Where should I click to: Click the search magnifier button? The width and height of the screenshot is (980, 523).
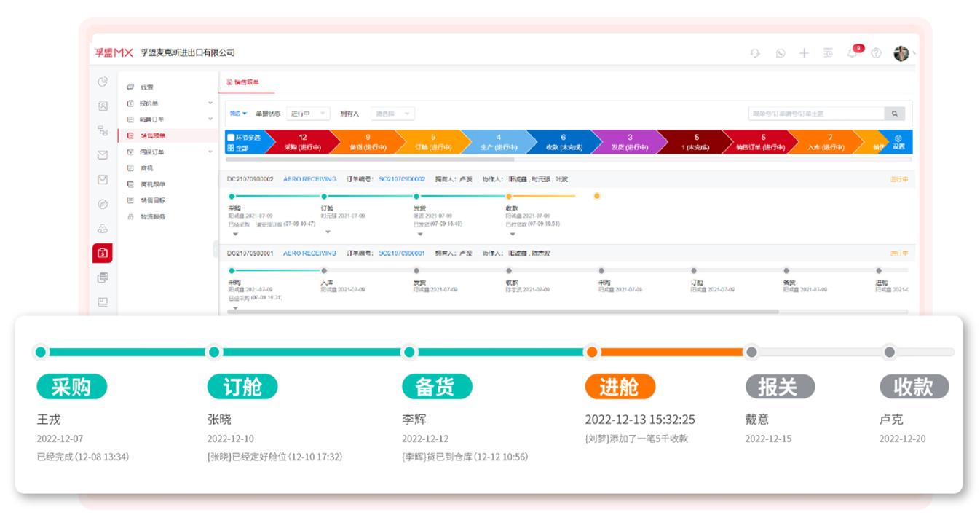(x=893, y=113)
